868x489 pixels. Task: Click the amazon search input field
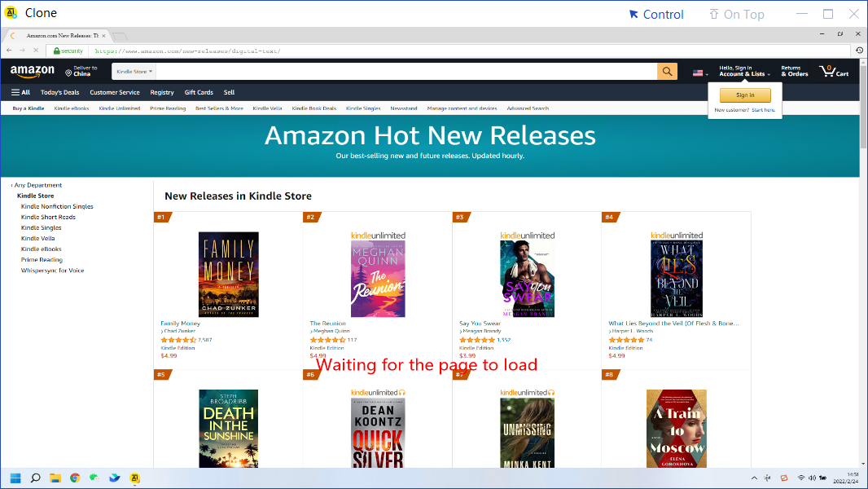point(407,72)
